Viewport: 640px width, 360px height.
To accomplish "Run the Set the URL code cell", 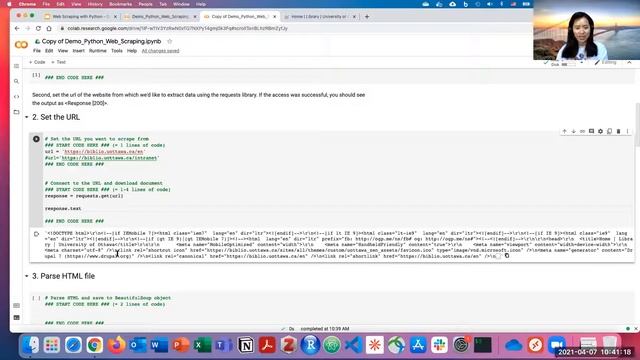I will tap(36, 139).
